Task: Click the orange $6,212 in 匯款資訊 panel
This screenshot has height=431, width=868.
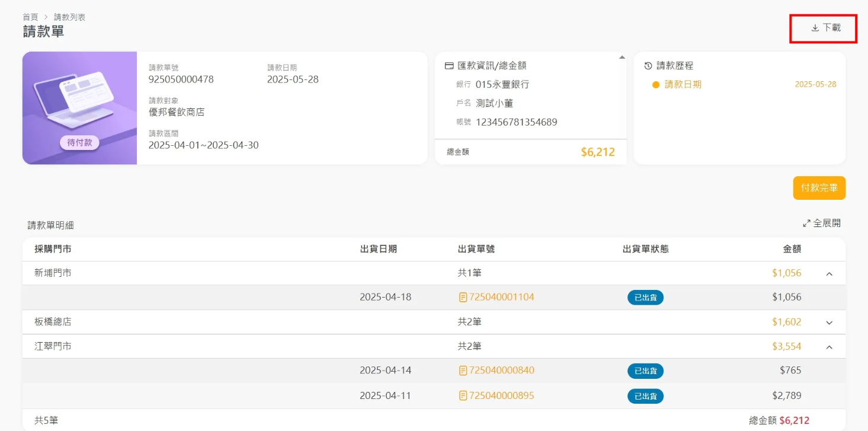Action: pyautogui.click(x=598, y=152)
